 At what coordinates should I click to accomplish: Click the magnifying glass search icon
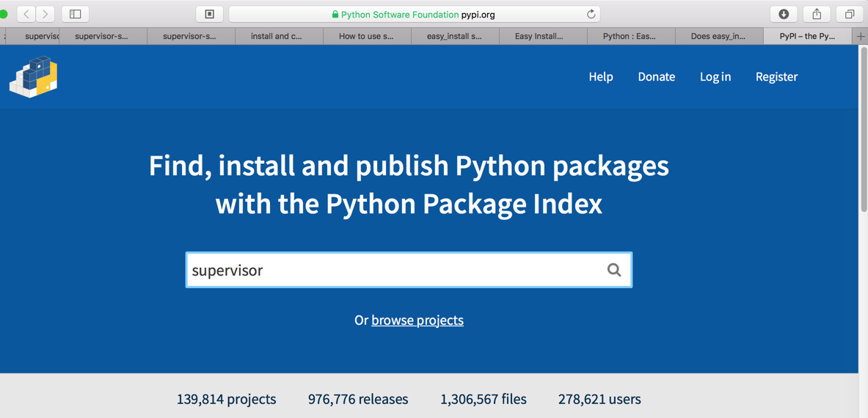tap(614, 270)
